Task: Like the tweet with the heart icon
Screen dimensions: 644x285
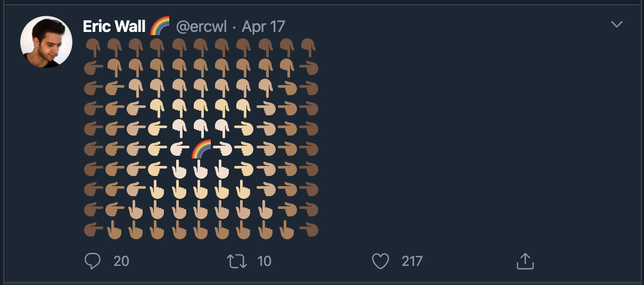Action: point(380,261)
